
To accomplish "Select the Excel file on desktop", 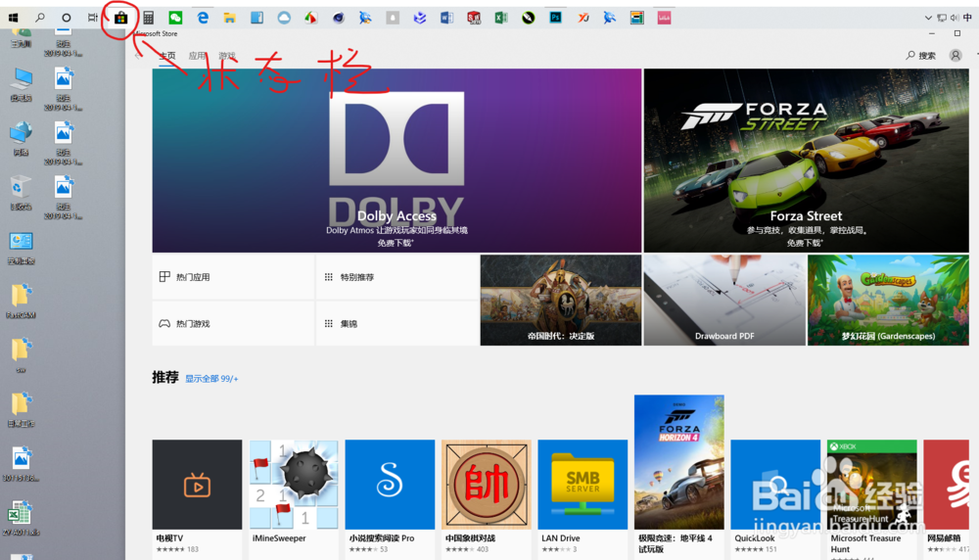I will pyautogui.click(x=22, y=518).
